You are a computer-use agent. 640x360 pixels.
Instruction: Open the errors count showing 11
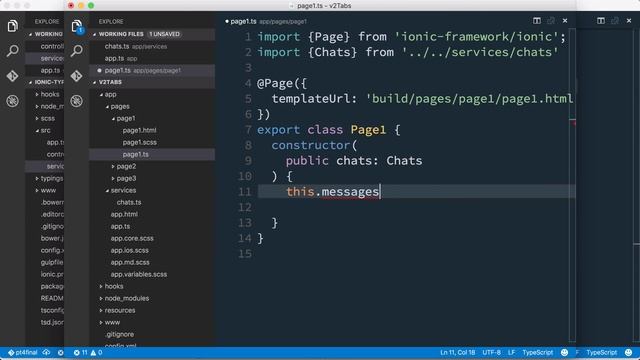point(80,352)
